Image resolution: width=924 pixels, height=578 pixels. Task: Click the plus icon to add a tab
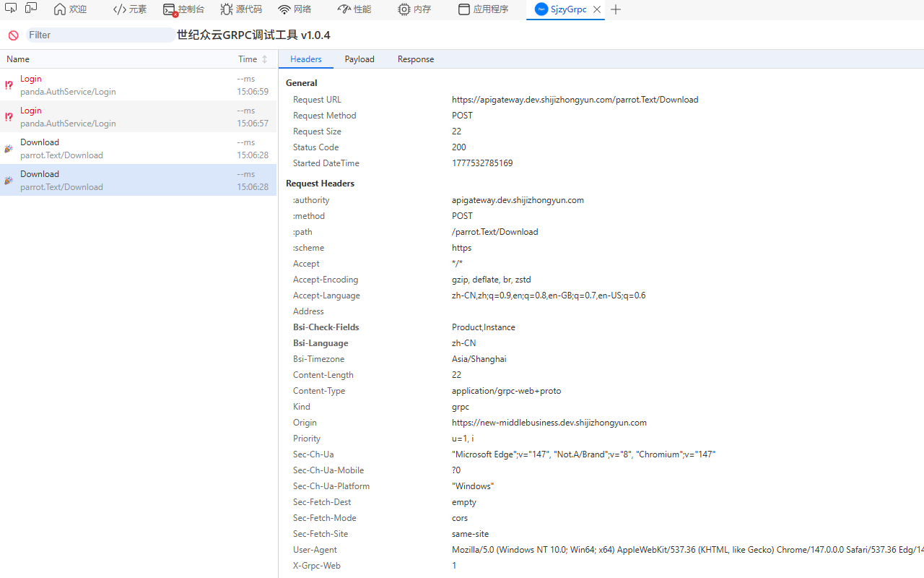[x=616, y=9]
